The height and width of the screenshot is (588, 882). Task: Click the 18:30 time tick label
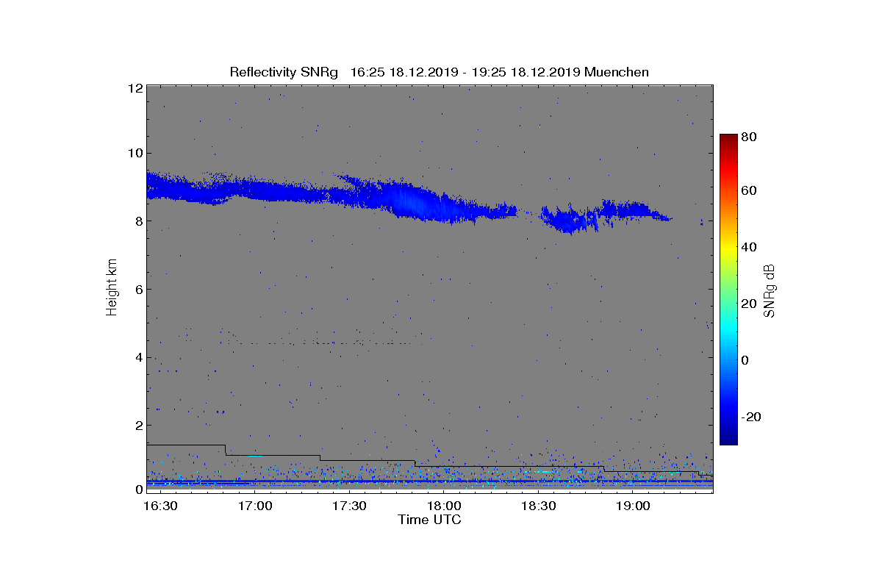click(538, 506)
